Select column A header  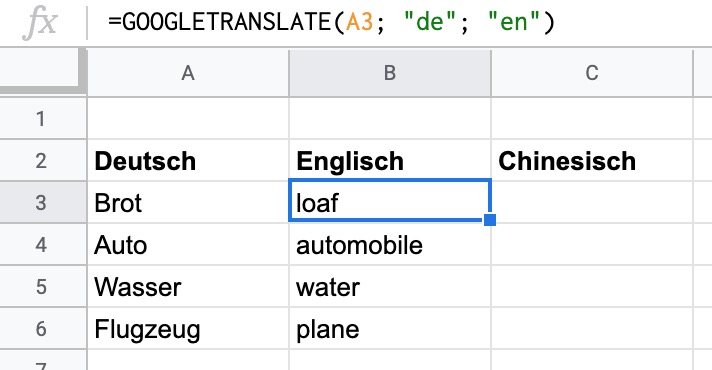pos(188,73)
